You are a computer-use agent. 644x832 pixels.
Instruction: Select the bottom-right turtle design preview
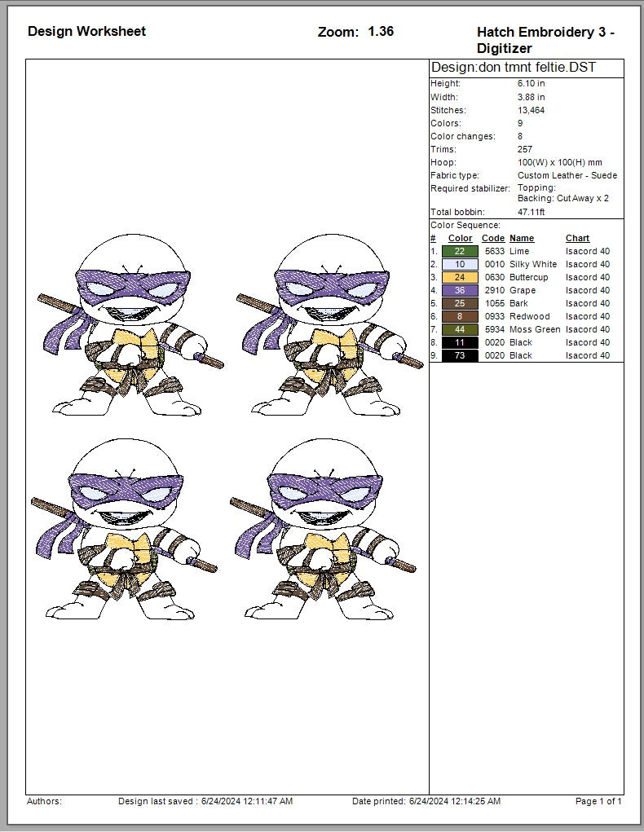[323, 529]
